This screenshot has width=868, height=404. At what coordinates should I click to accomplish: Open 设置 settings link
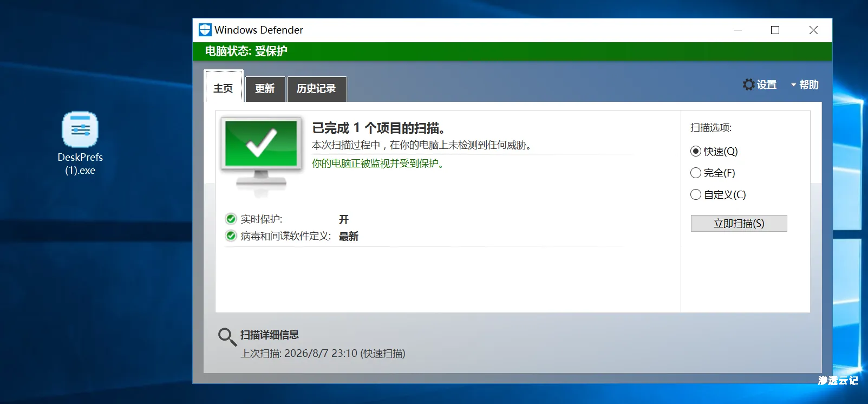click(766, 84)
